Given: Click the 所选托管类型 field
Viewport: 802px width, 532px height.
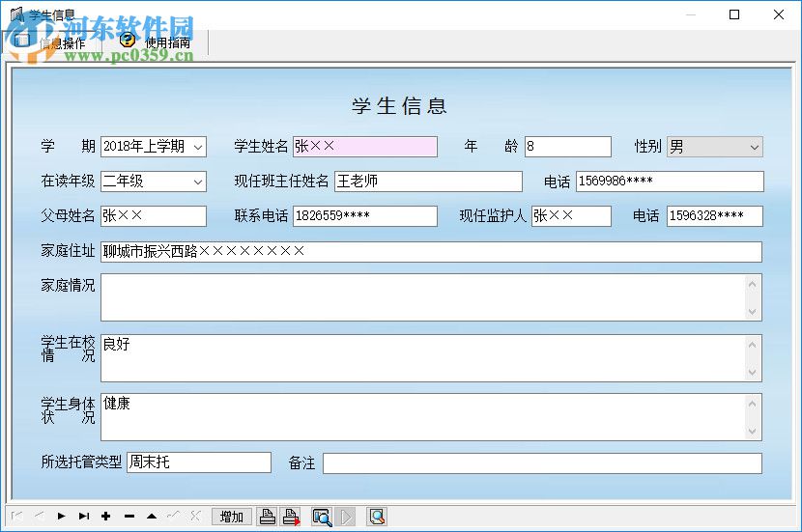Looking at the screenshot, I should 199,462.
